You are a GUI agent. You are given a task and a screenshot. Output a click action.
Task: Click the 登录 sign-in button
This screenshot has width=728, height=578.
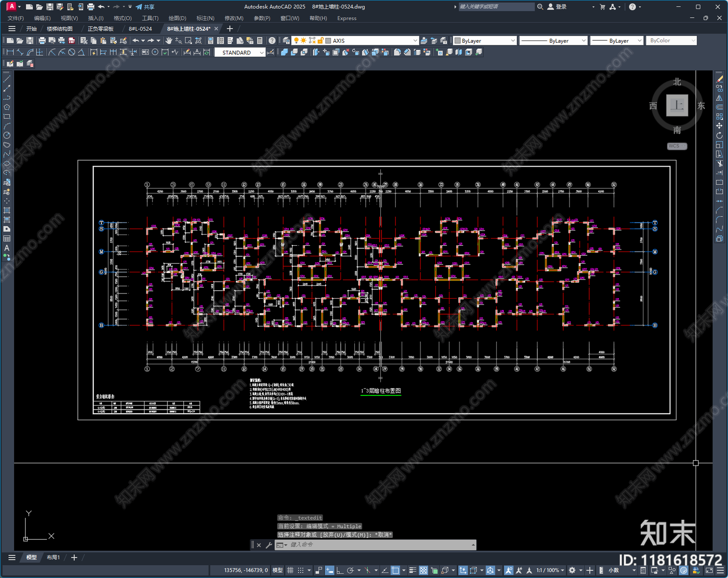coord(557,7)
